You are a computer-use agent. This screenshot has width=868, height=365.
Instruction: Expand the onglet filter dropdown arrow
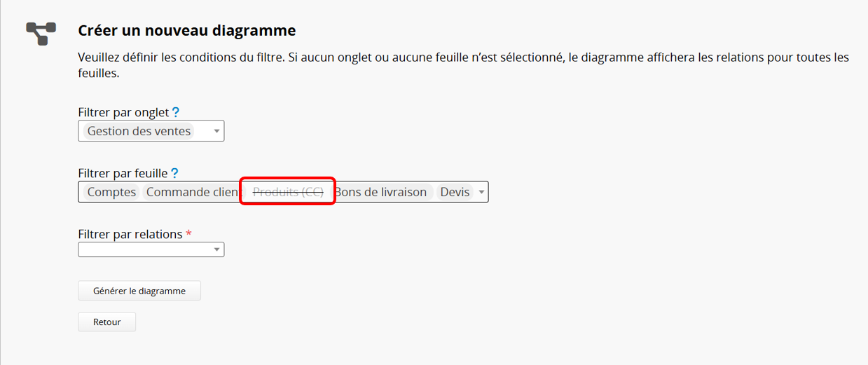tap(216, 131)
